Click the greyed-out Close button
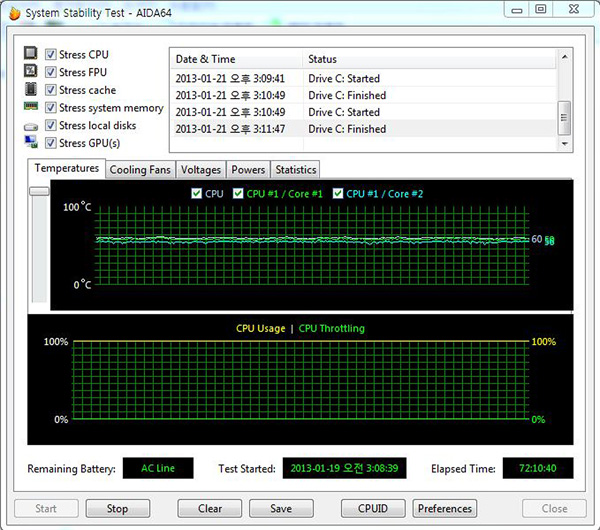The height and width of the screenshot is (530, 600). 554,509
